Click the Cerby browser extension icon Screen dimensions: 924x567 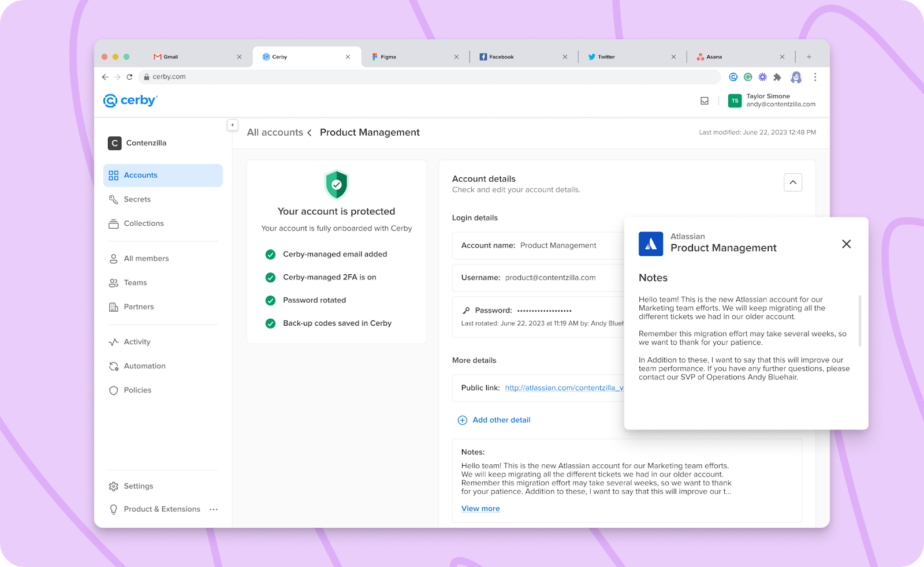[733, 77]
